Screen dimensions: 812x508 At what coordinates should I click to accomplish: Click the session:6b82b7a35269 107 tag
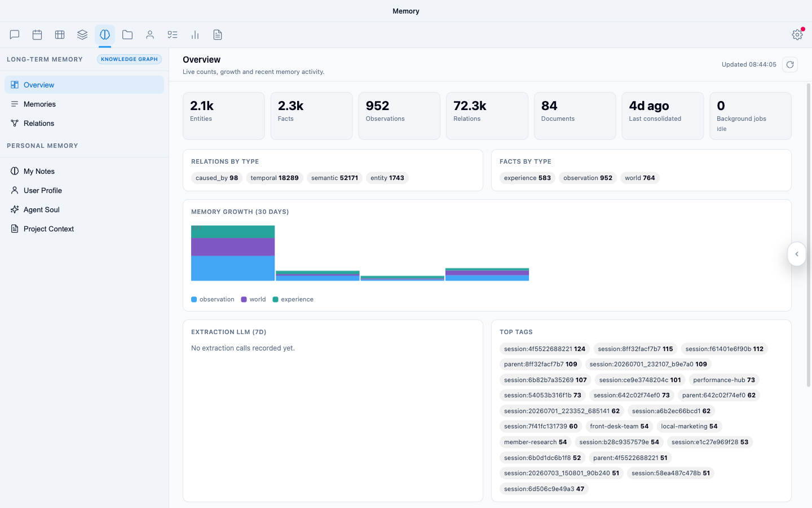(x=545, y=380)
